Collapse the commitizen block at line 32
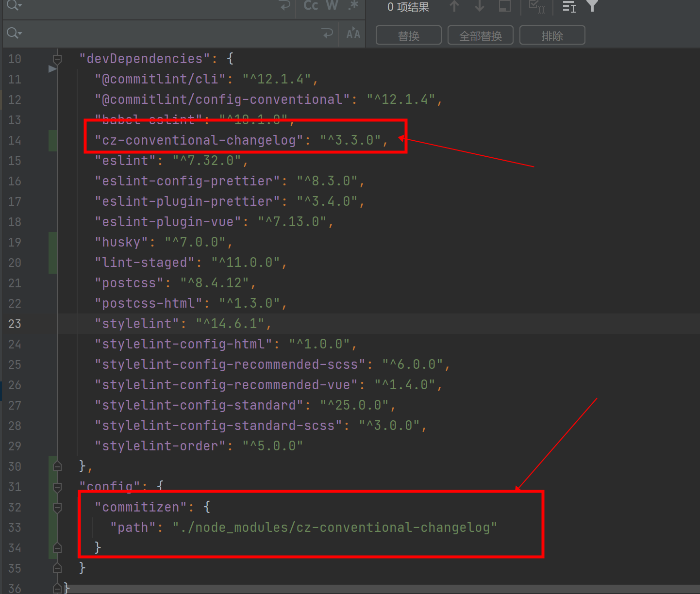Screen dimensions: 700x594 pos(57,508)
